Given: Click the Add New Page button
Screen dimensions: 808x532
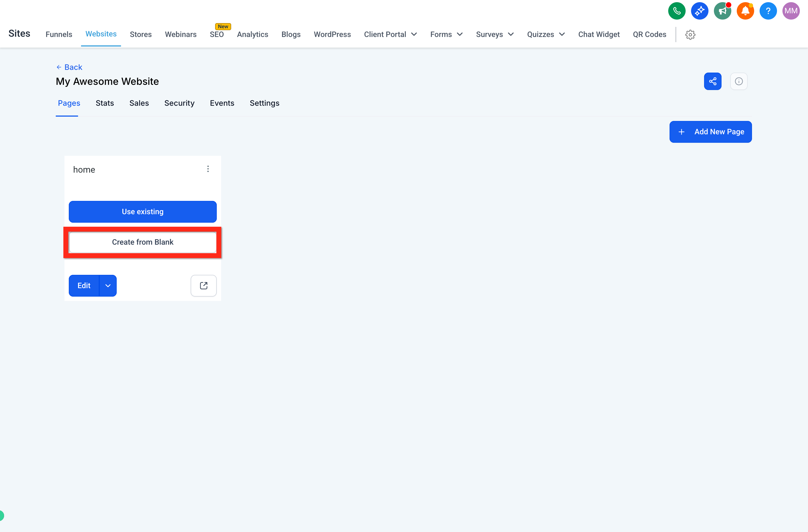Looking at the screenshot, I should (x=711, y=132).
